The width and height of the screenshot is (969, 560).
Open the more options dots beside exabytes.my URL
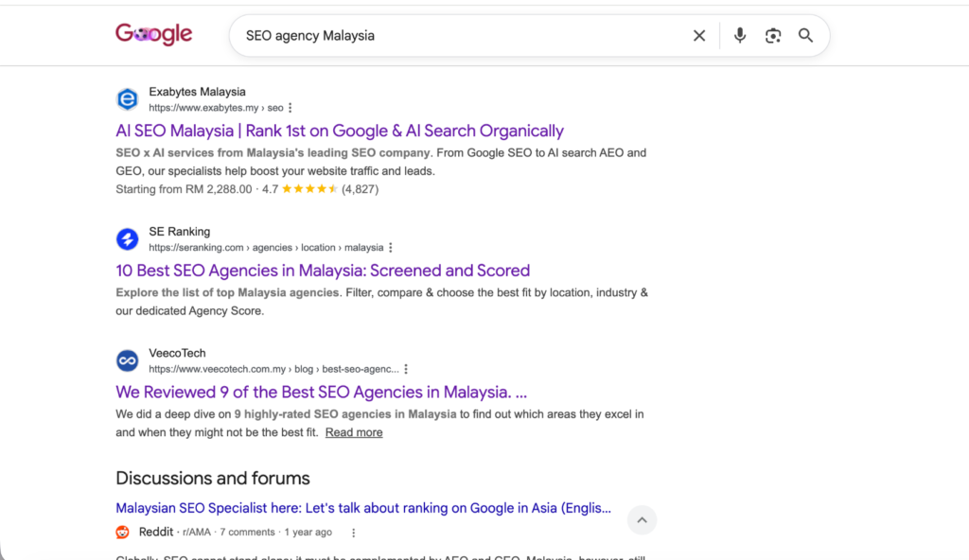coord(290,108)
